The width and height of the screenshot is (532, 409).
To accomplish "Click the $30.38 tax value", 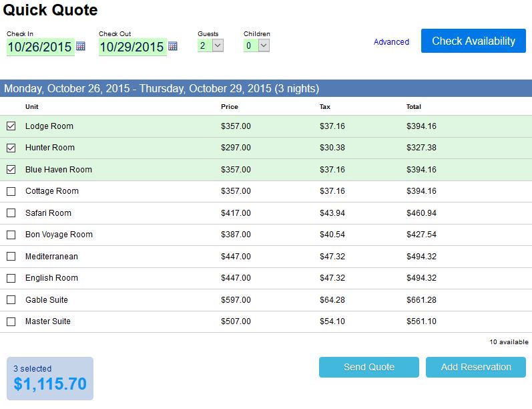I will [x=332, y=148].
